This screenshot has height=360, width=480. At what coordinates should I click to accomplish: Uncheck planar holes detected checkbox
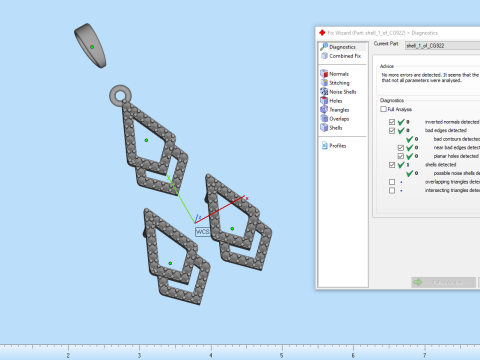(401, 156)
